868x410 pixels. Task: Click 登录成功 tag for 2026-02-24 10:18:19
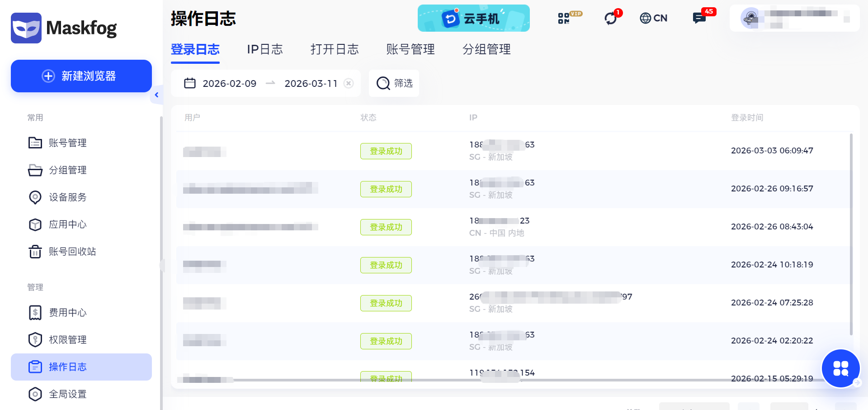386,265
